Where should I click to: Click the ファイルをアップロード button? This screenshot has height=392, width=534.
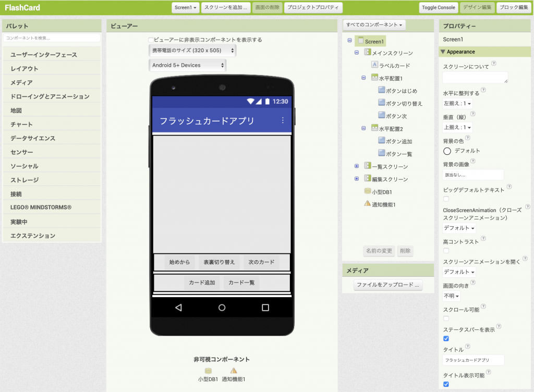tap(389, 285)
